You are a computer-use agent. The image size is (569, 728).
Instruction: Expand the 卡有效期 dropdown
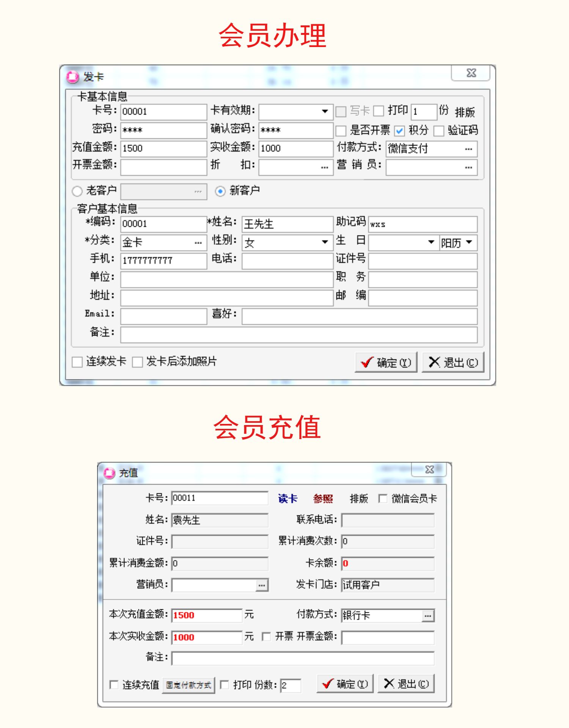pyautogui.click(x=325, y=111)
